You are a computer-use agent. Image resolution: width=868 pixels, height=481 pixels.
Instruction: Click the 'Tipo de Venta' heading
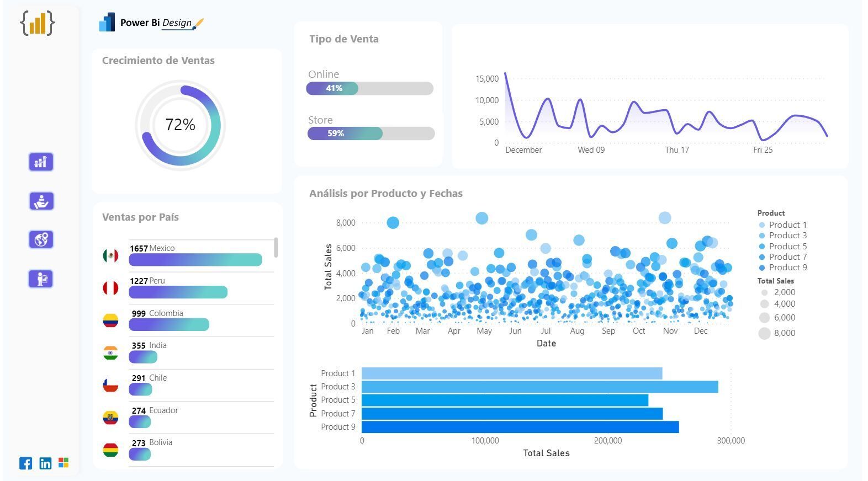pos(344,39)
